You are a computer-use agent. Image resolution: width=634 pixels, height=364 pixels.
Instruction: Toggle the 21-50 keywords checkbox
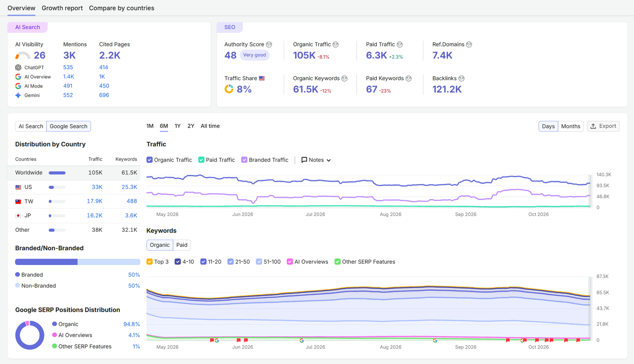point(231,261)
